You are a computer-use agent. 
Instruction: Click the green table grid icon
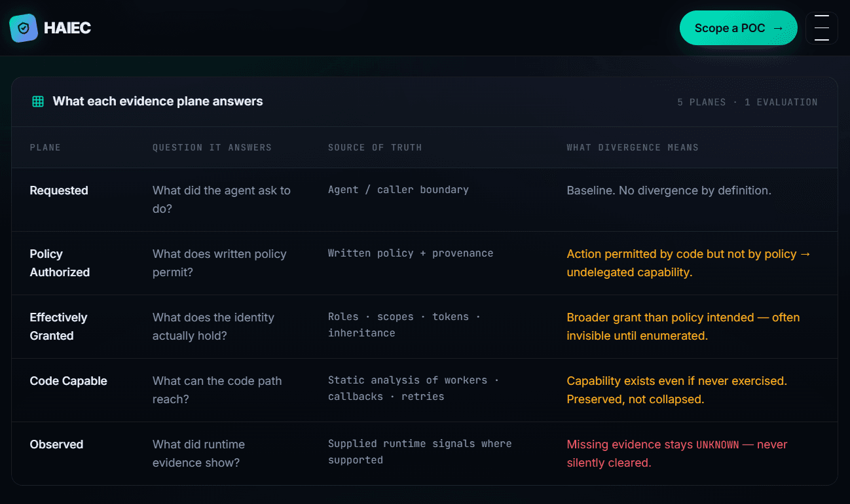(38, 101)
